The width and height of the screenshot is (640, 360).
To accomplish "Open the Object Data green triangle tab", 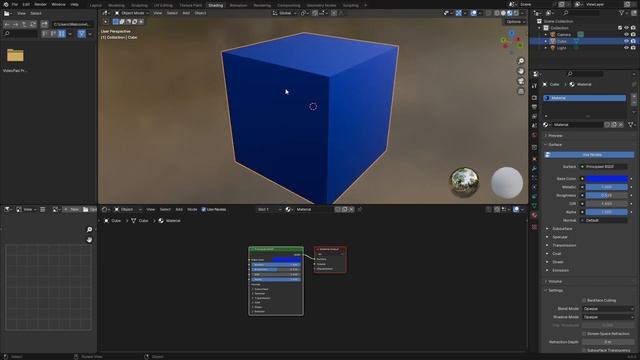I will [x=534, y=206].
